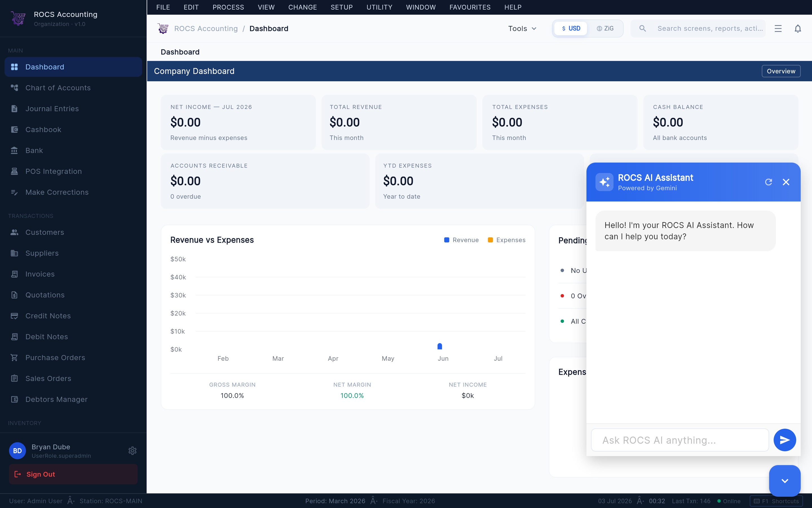This screenshot has width=812, height=508.
Task: Click the Total Revenue card
Action: click(399, 122)
